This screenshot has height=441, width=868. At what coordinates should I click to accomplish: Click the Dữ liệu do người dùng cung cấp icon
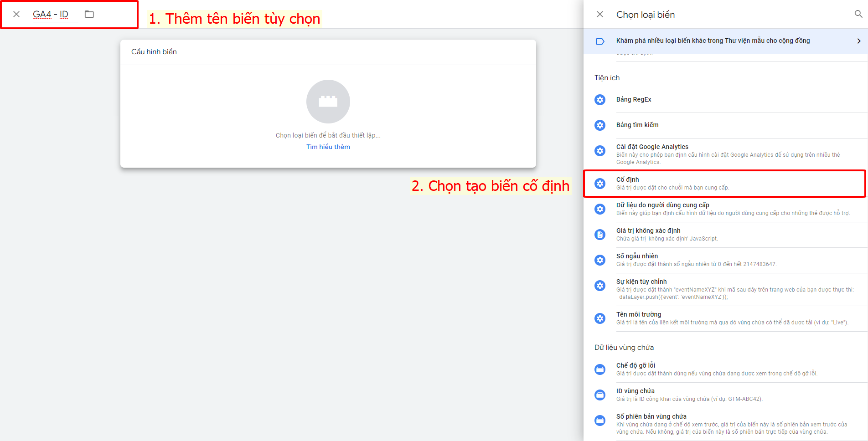(x=600, y=209)
